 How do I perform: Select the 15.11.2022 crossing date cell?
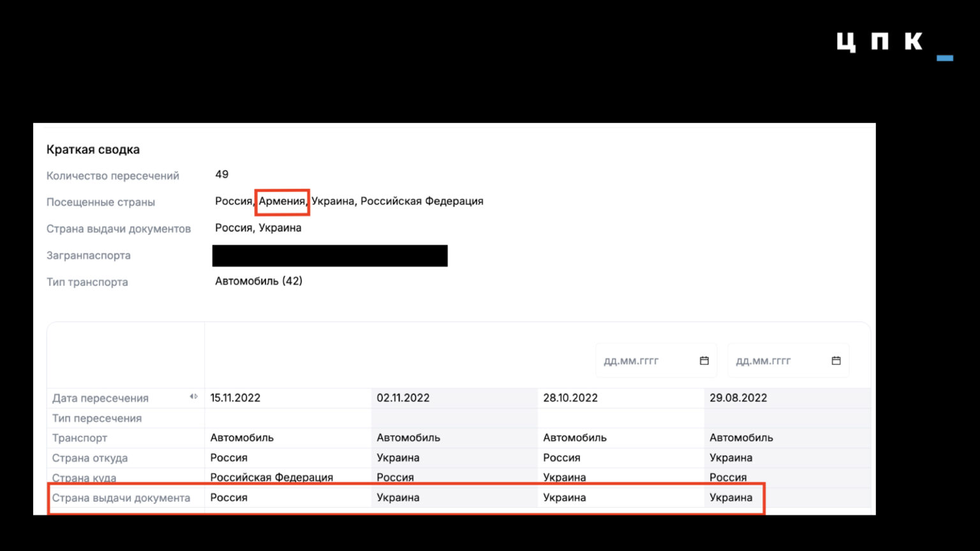point(288,398)
